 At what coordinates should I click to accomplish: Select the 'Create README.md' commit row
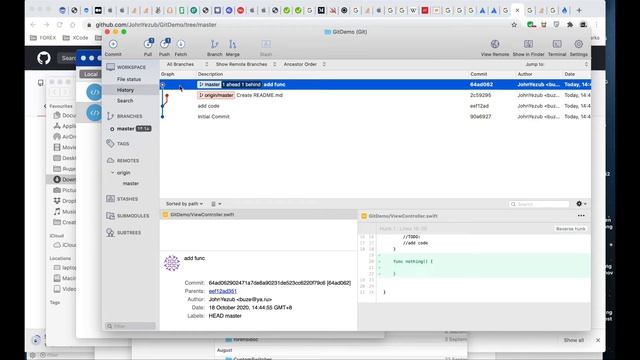(x=375, y=95)
